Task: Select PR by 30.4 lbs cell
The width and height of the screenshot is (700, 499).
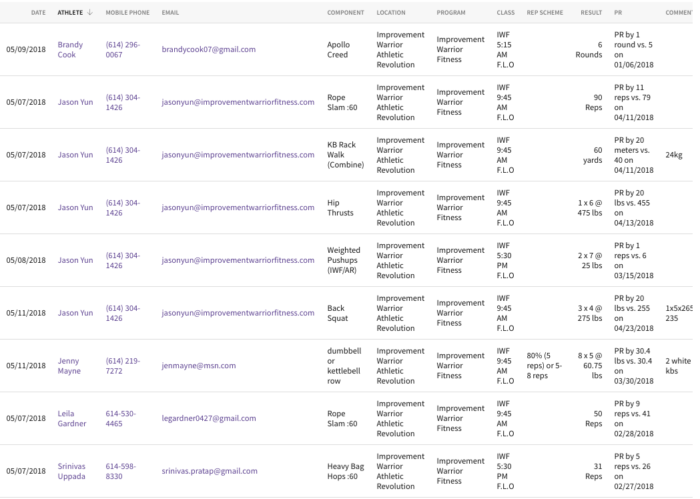Action: [633, 366]
